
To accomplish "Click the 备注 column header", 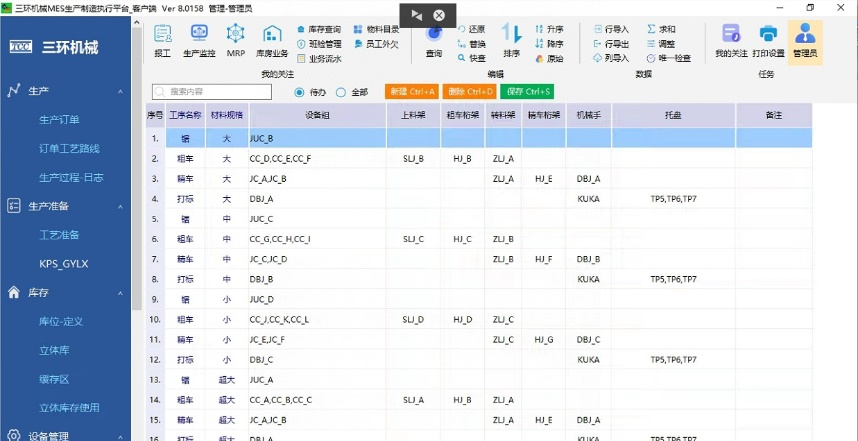I will coord(774,115).
